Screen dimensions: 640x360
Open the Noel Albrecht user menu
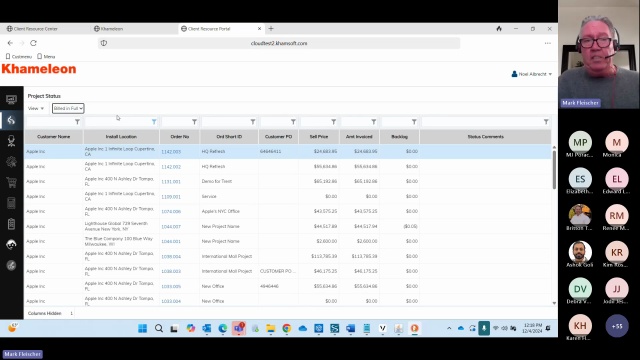(531, 74)
